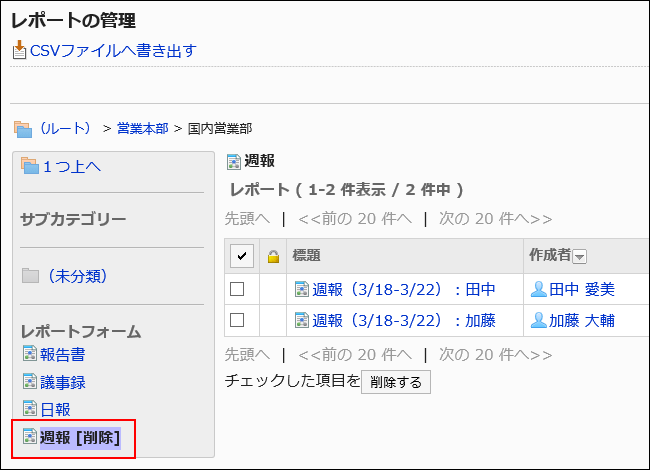
Task: Click the [削除] link for 週報
Action: [x=98, y=438]
